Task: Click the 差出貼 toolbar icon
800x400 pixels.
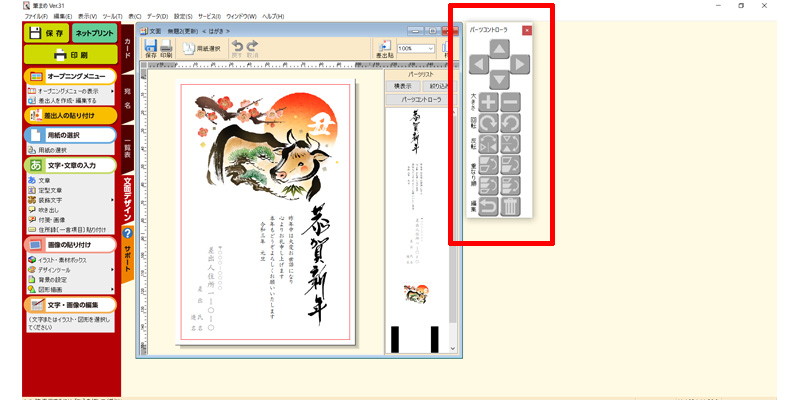Action: click(x=384, y=48)
